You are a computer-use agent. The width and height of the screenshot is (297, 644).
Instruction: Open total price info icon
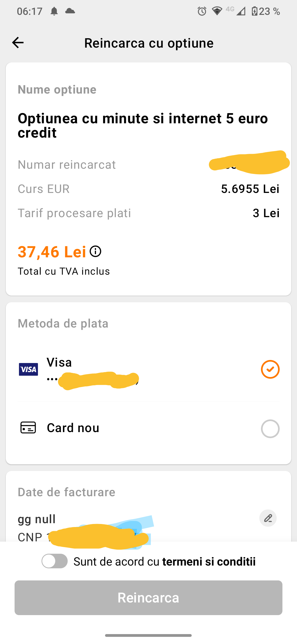click(x=95, y=251)
